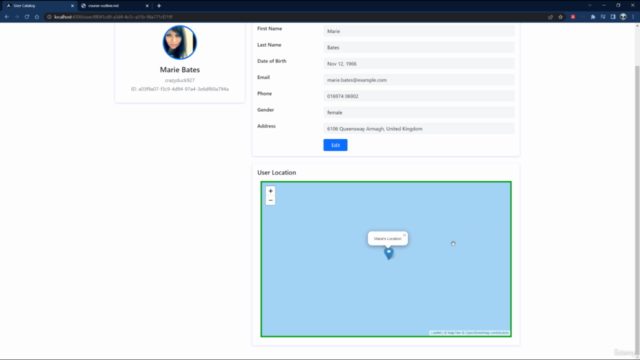Open the browser three-dot menu
Screen dimensions: 640x360
[x=633, y=17]
